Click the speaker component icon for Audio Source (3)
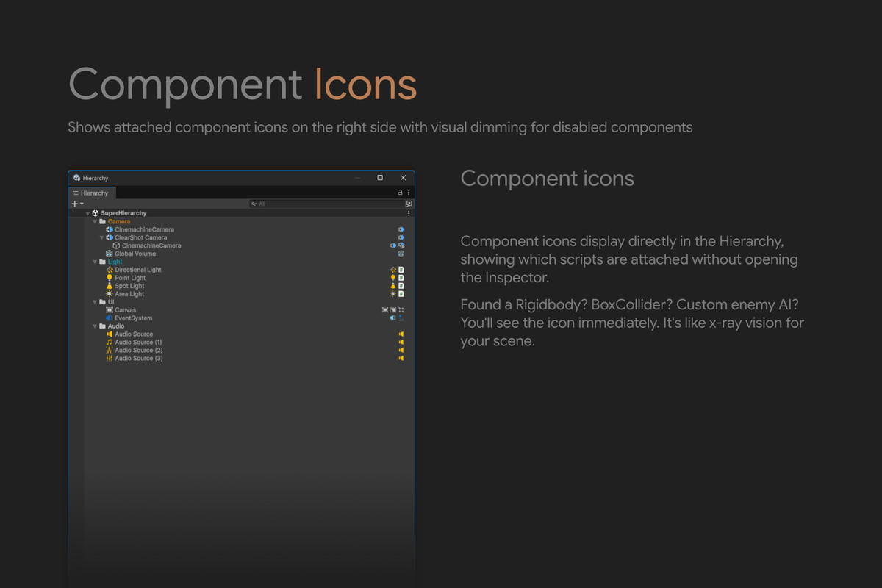 [401, 359]
